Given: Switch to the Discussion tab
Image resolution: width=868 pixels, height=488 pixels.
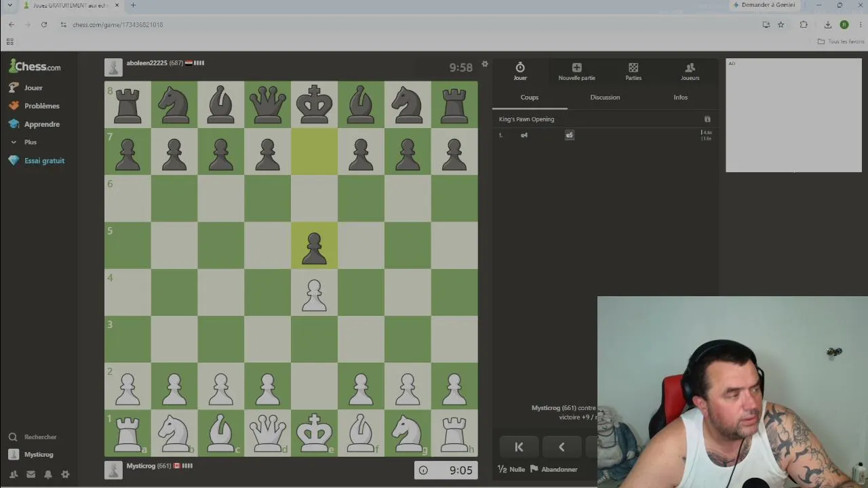Looking at the screenshot, I should point(605,98).
